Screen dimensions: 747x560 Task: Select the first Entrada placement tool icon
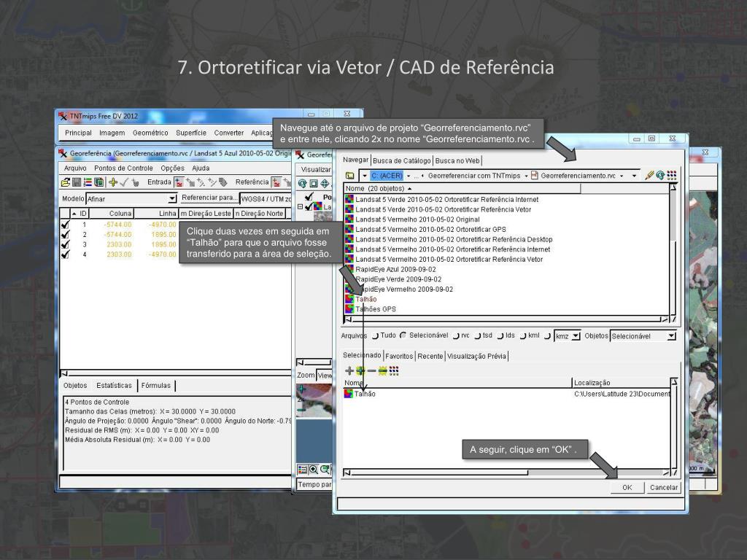pos(179,182)
